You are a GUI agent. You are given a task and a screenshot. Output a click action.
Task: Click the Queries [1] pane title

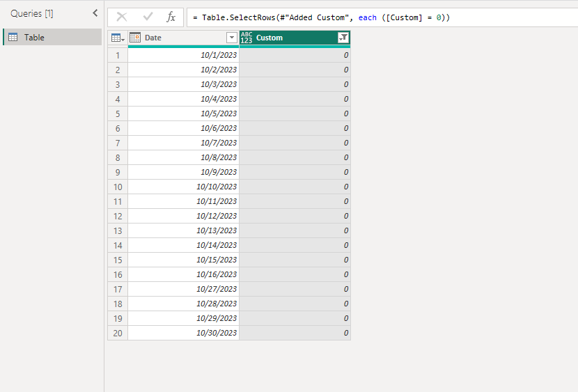(32, 14)
